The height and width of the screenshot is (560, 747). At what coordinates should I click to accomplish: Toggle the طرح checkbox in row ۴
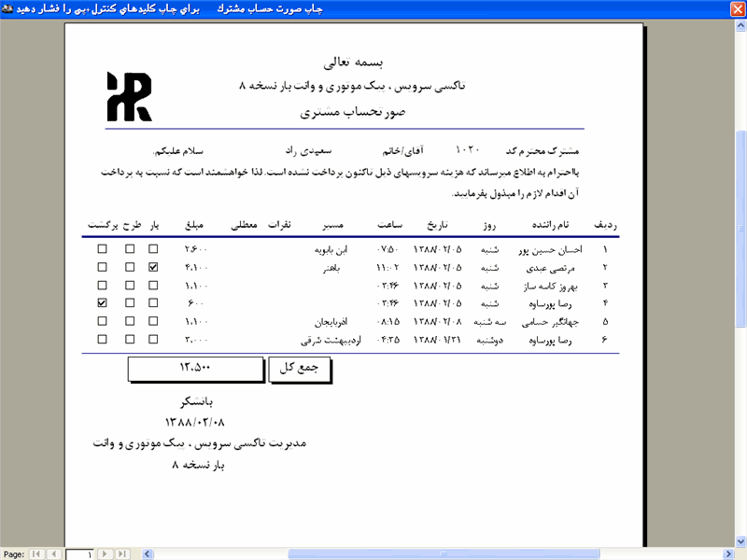[x=130, y=302]
